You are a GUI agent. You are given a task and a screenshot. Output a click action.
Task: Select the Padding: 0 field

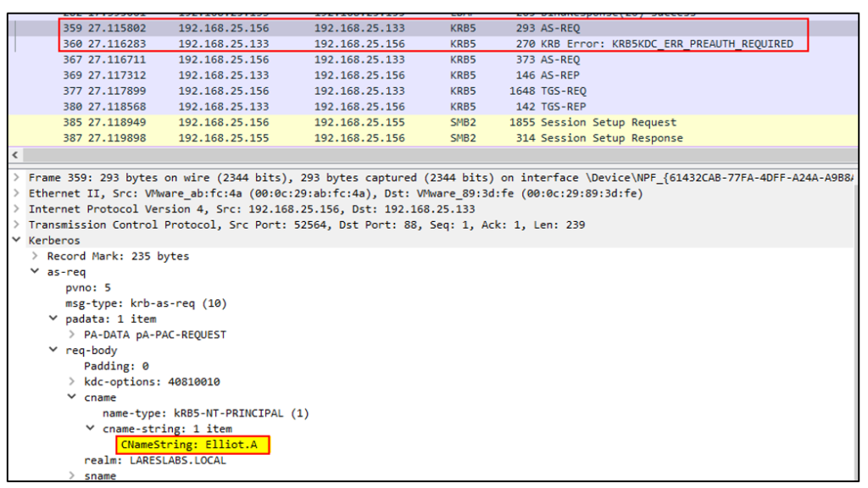point(116,366)
